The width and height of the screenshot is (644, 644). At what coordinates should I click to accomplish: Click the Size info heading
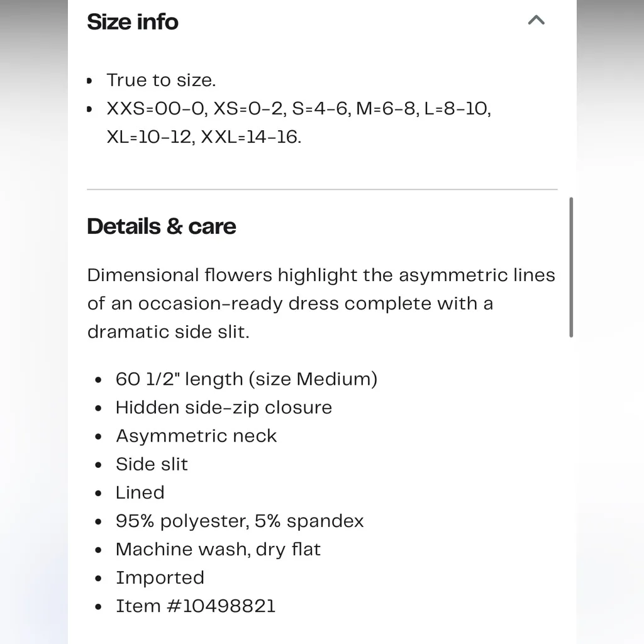[133, 22]
